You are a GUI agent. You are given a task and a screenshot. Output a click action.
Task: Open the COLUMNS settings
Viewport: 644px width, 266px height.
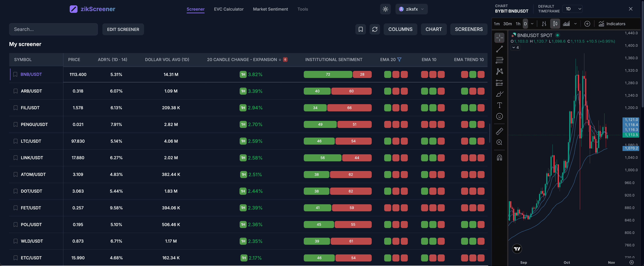point(400,29)
